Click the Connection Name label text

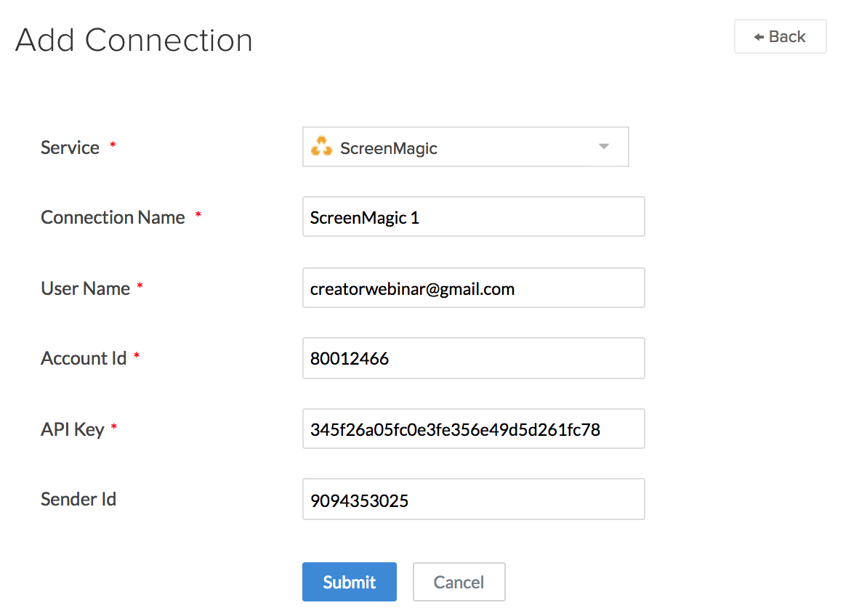pyautogui.click(x=113, y=217)
